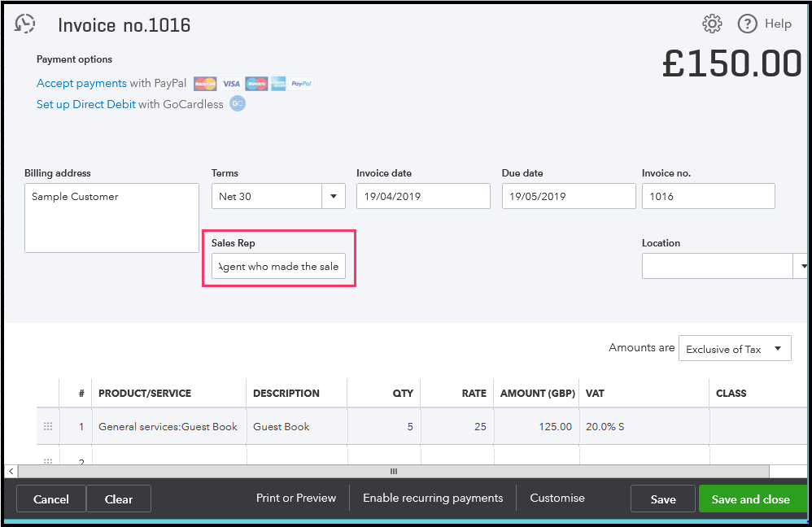The height and width of the screenshot is (527, 812).
Task: Click the Cancel button
Action: point(51,499)
